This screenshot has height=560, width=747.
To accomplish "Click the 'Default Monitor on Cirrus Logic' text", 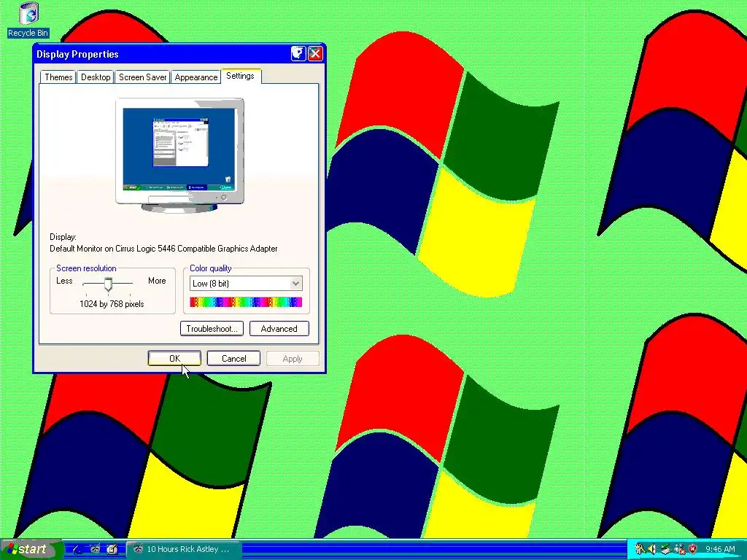I will click(x=163, y=249).
